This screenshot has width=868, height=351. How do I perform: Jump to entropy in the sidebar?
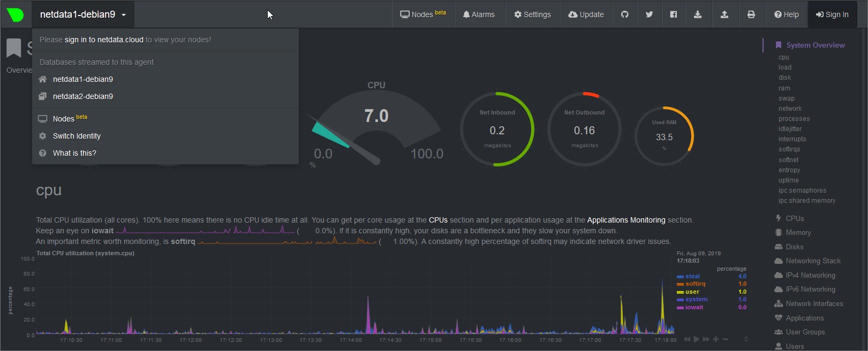pyautogui.click(x=789, y=170)
